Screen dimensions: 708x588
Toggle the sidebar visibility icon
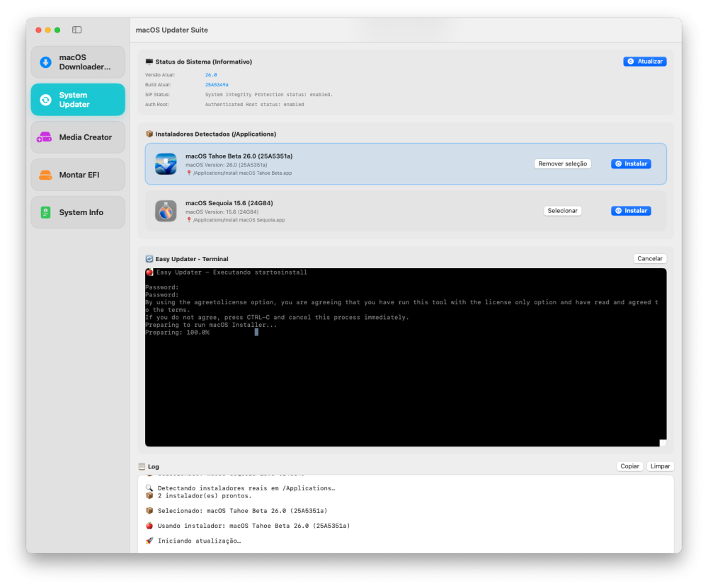pyautogui.click(x=76, y=30)
